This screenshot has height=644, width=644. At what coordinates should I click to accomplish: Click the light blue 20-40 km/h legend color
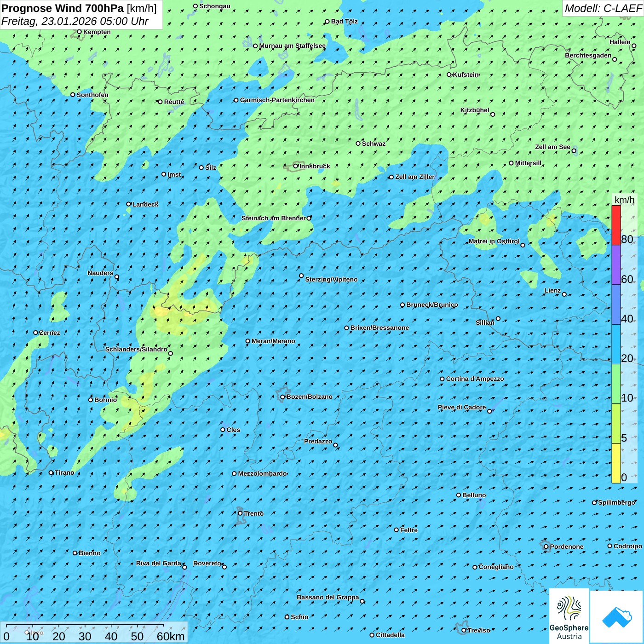[616, 345]
